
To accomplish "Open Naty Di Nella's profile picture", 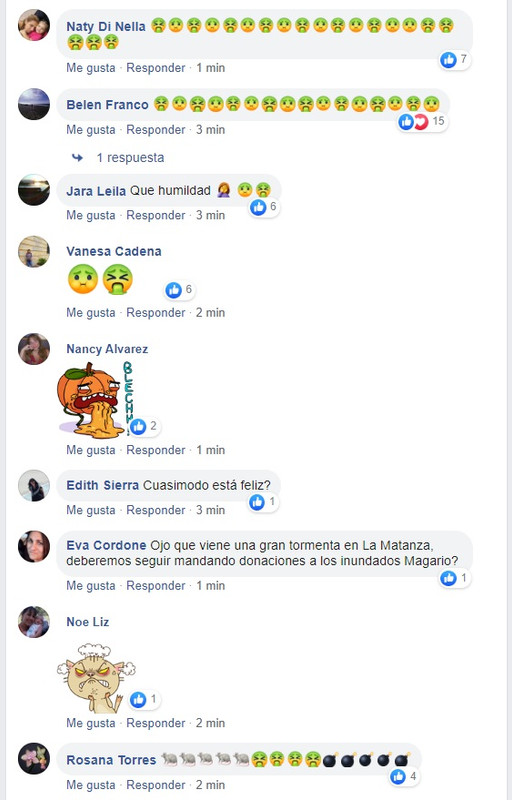I will coord(34,26).
